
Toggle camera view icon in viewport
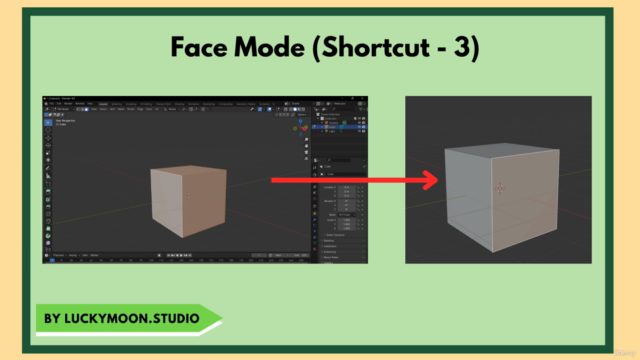pos(306,152)
